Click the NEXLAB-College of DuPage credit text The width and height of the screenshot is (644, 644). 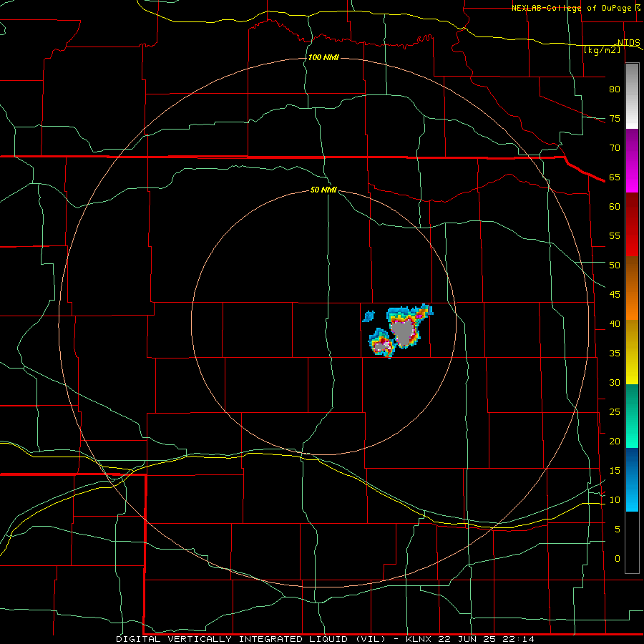[x=572, y=8]
